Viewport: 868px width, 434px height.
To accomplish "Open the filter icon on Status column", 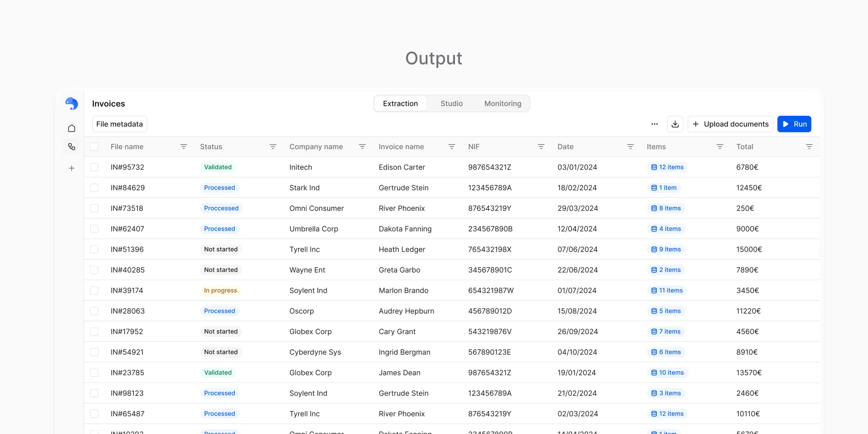I will 273,146.
